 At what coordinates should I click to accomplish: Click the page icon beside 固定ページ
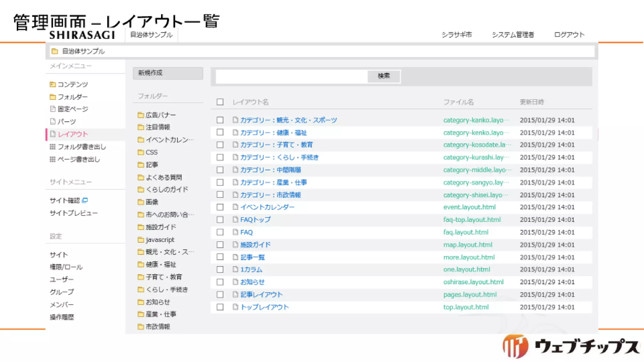click(x=53, y=109)
